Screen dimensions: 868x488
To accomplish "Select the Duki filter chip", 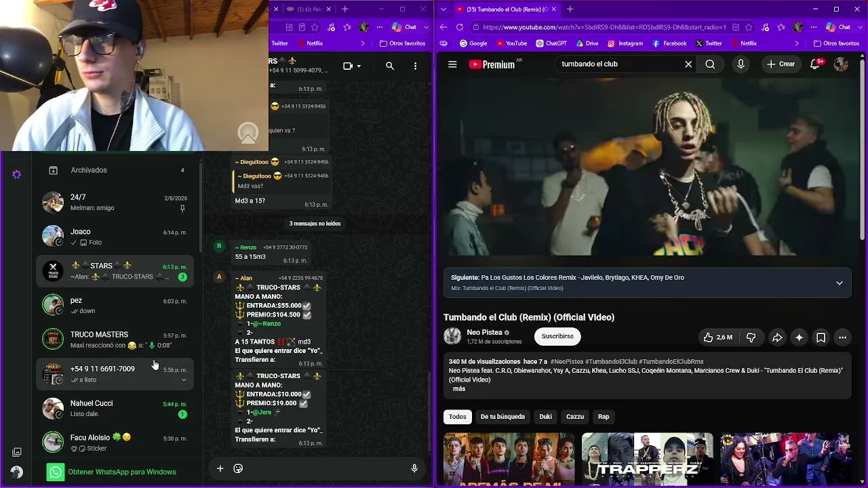I will tap(545, 417).
